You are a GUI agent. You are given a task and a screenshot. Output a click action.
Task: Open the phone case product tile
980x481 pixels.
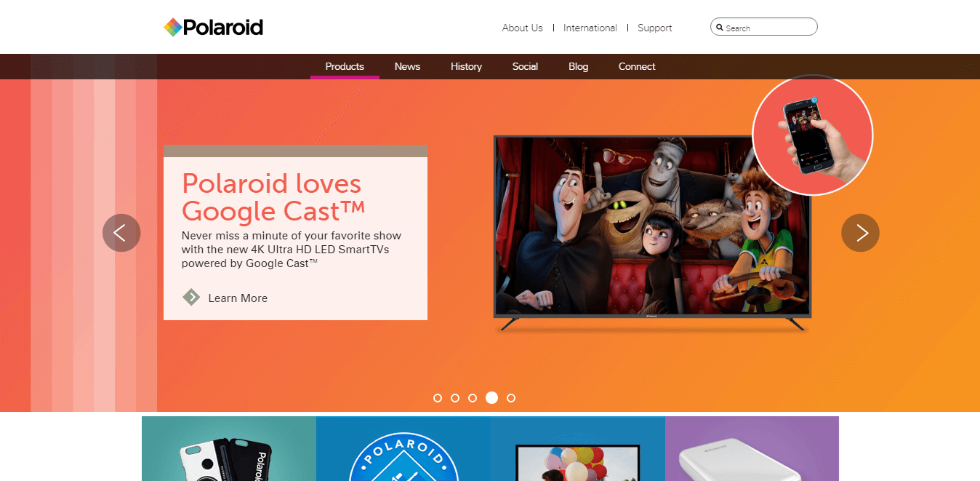pos(229,448)
